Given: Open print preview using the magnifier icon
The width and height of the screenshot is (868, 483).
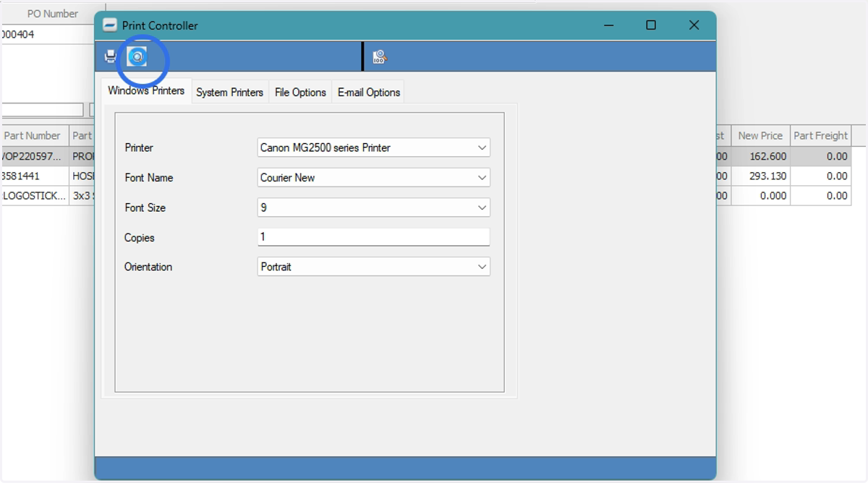Looking at the screenshot, I should pos(137,56).
